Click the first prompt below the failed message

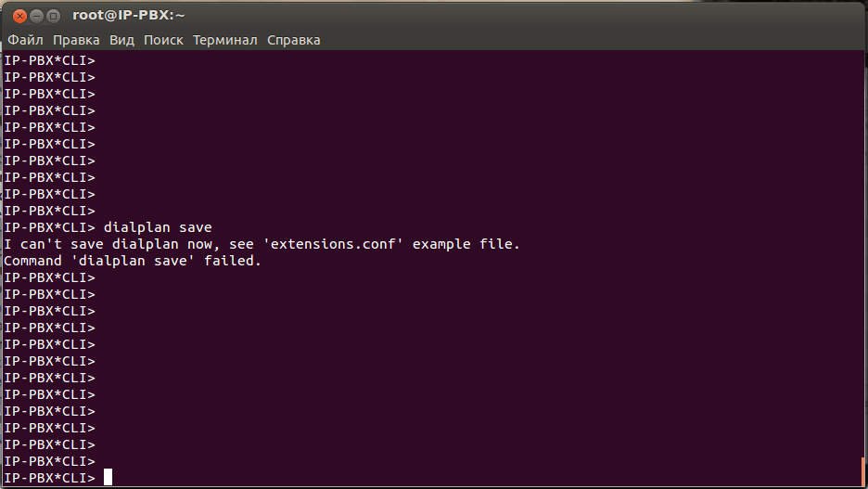[x=49, y=277]
